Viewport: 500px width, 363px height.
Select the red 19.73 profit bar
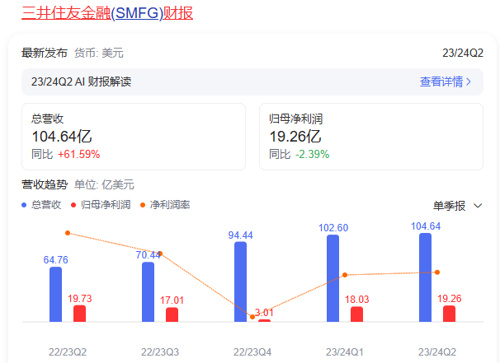[80, 314]
